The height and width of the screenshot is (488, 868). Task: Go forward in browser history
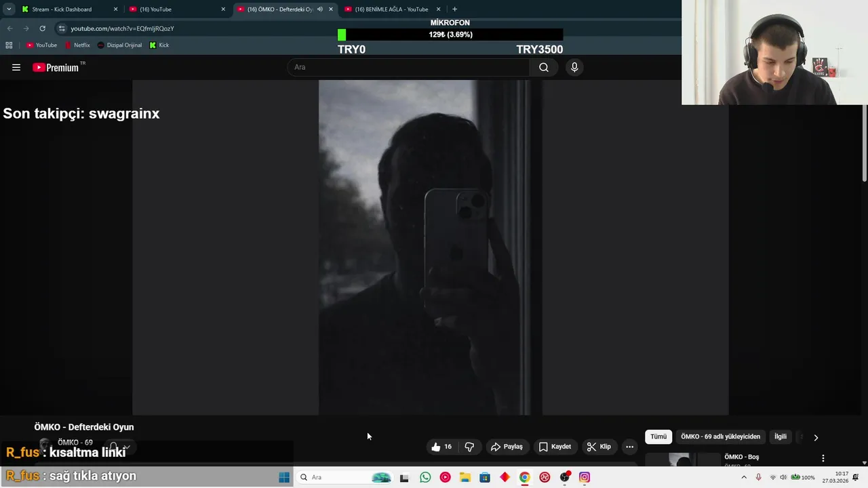26,28
